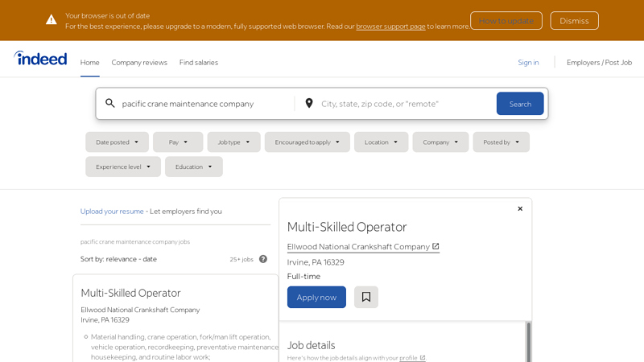
Task: Click Upload your resume link
Action: 112,212
